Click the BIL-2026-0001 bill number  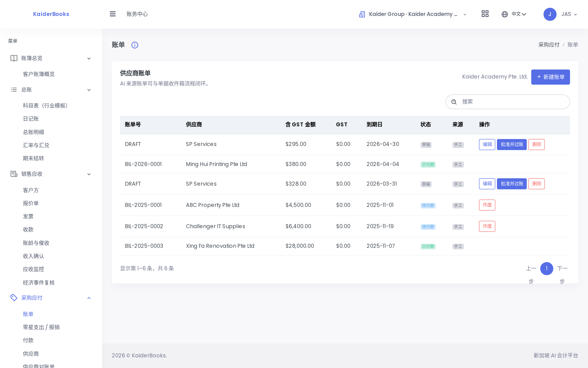point(143,164)
